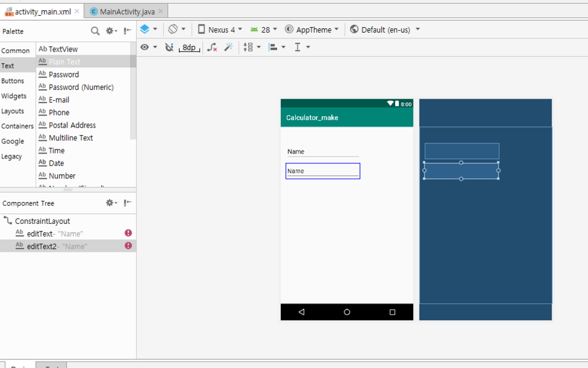
Task: Click the Palette list scrollbar
Action: (133, 91)
